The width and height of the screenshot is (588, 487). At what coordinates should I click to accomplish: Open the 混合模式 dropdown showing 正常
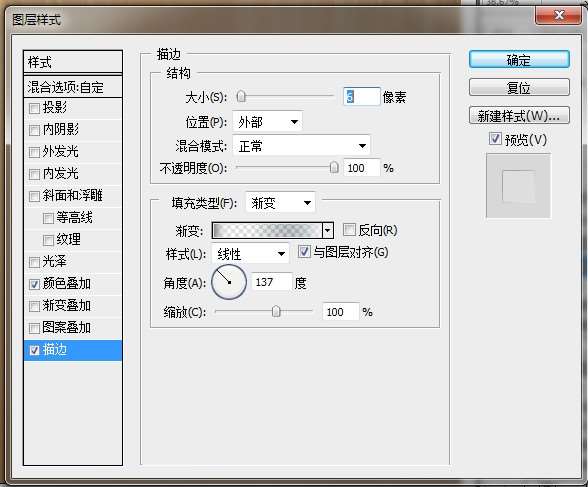(301, 145)
